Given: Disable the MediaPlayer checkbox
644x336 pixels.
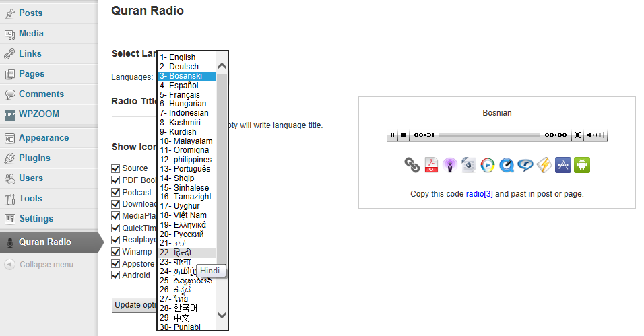Looking at the screenshot, I should (115, 216).
